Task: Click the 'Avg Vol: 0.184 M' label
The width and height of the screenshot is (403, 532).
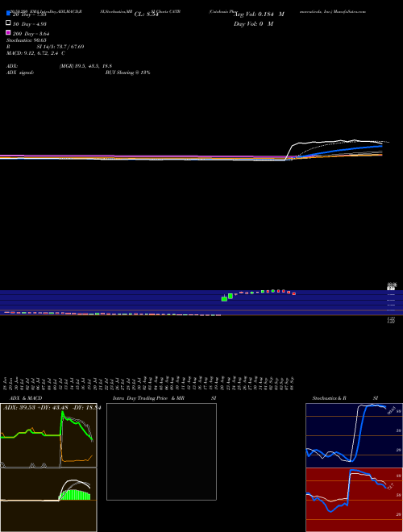Action: 259,15
